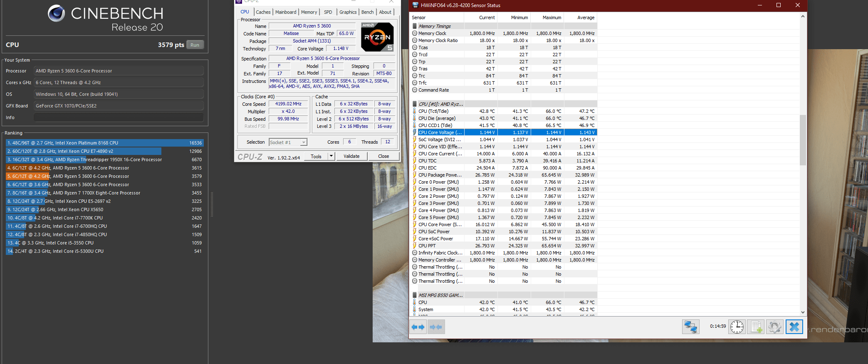Select the CPU EDC sensor row
The image size is (868, 364).
504,168
